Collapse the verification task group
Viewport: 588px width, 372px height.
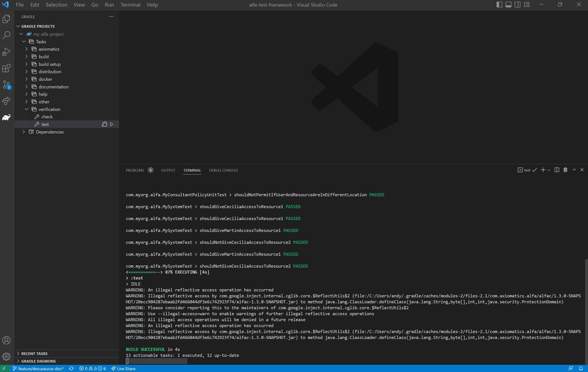26,109
